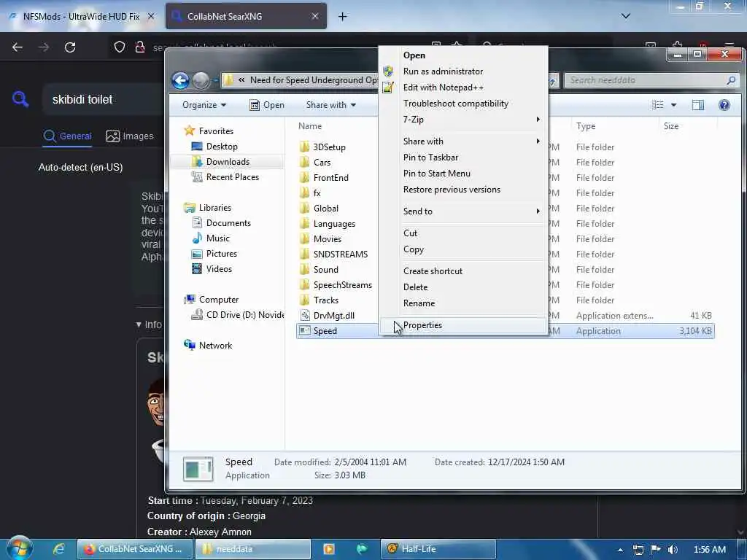Click Explorer back navigation arrow
The width and height of the screenshot is (747, 560).
point(181,80)
